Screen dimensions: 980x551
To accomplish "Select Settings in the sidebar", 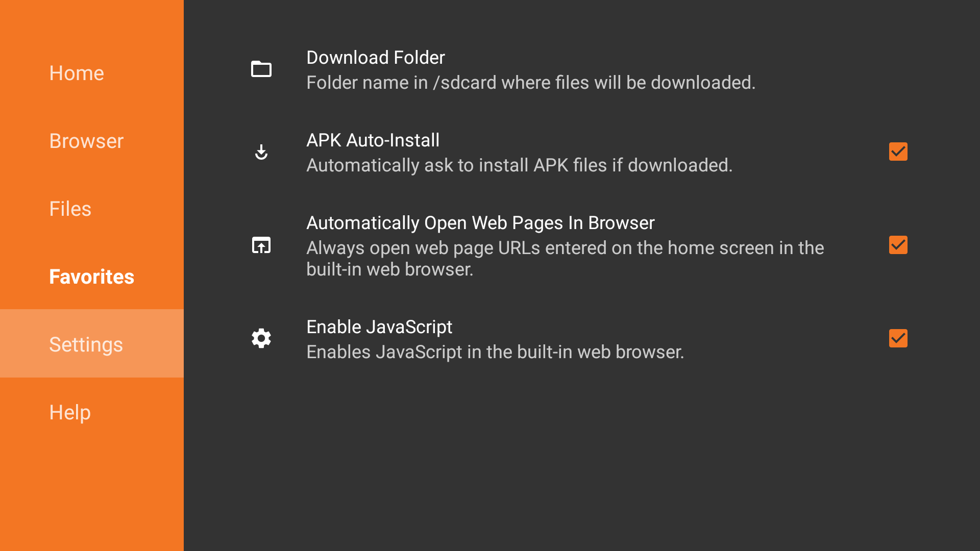I will point(86,344).
